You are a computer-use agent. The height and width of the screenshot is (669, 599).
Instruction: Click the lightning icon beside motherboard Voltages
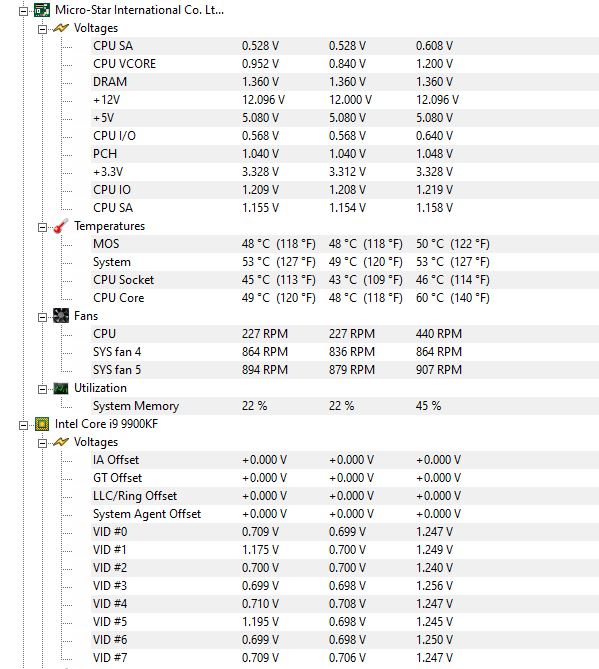[61, 28]
